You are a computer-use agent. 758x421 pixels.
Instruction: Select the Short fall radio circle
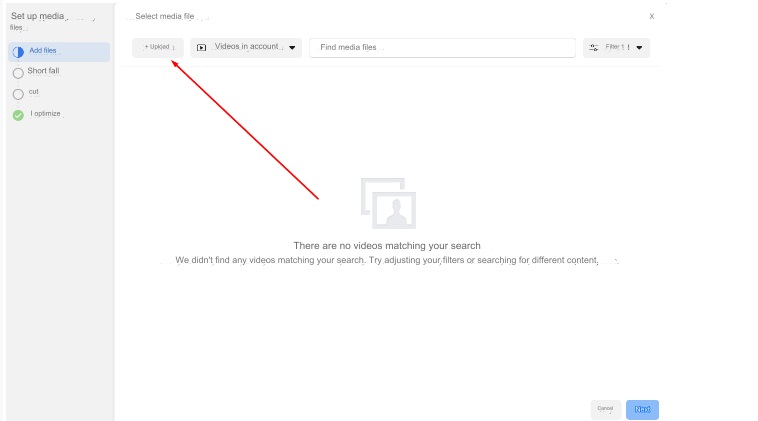[x=17, y=73]
